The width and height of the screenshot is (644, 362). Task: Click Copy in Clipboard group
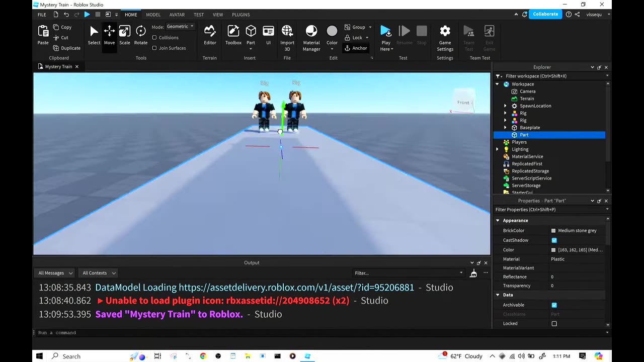(x=62, y=27)
